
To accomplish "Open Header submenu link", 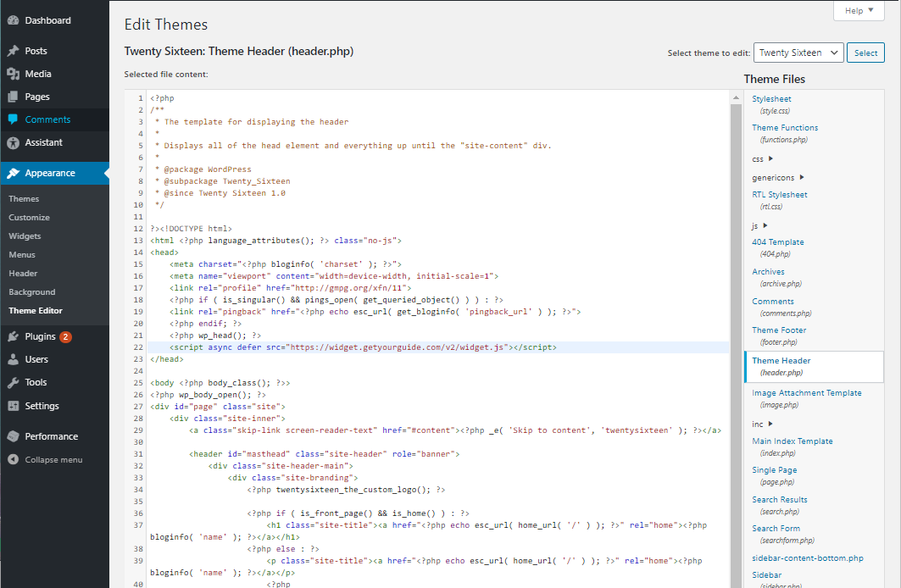I will coord(23,274).
